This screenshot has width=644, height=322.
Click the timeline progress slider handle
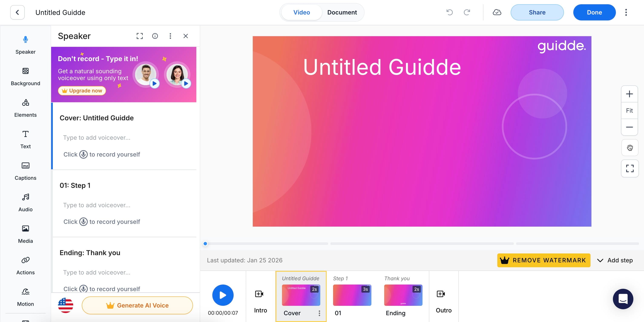coord(205,243)
